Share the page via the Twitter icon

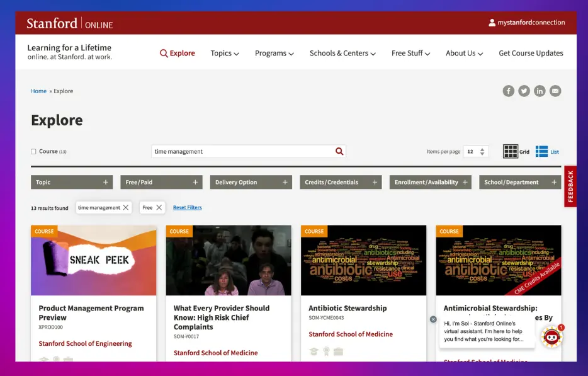pos(524,91)
